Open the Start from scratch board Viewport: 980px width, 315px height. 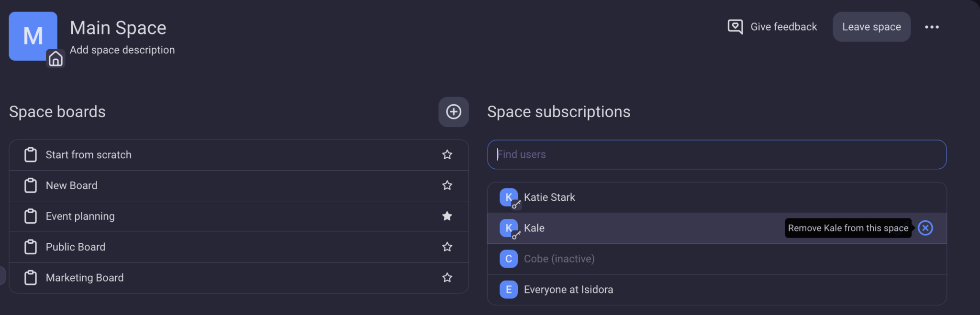click(239, 155)
